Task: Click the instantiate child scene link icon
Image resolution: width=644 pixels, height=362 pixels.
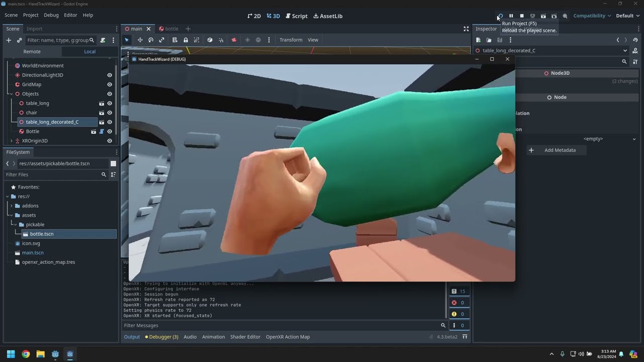Action: [19, 40]
